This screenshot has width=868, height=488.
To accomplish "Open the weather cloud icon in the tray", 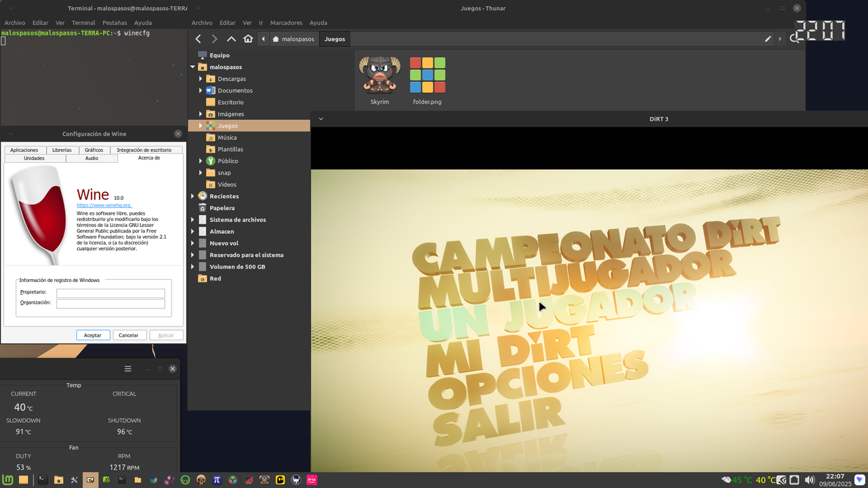I will [x=726, y=480].
